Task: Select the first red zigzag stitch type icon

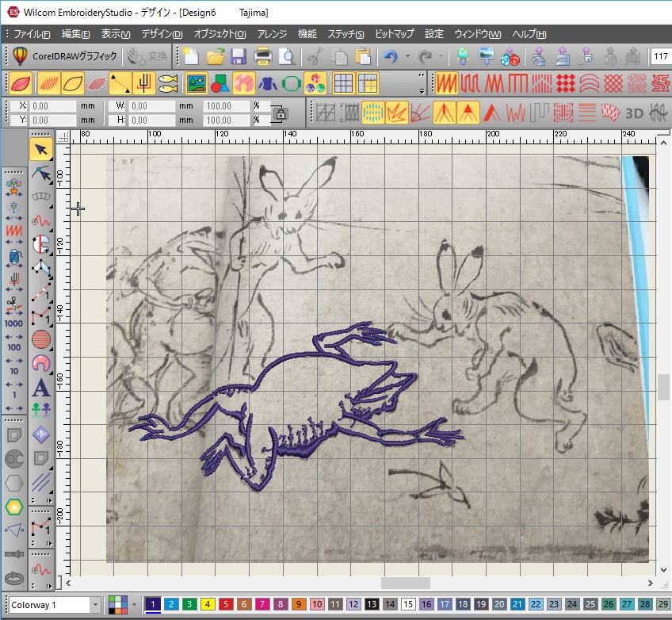Action: pos(447,83)
